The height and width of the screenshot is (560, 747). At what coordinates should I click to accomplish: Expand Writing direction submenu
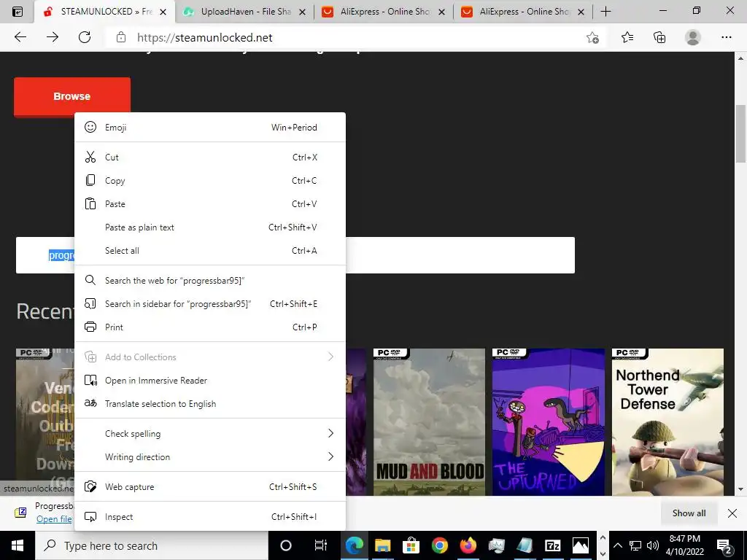pos(210,456)
